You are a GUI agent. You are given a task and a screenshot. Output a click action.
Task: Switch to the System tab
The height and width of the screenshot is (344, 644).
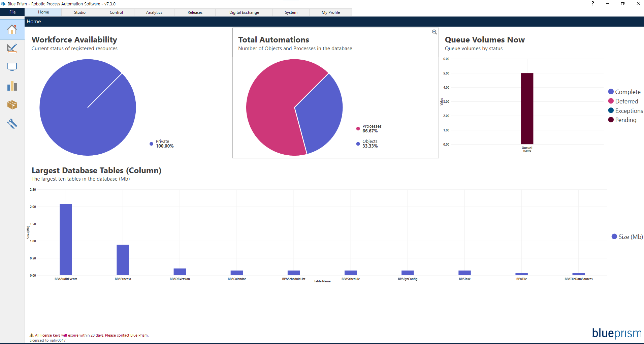(291, 12)
